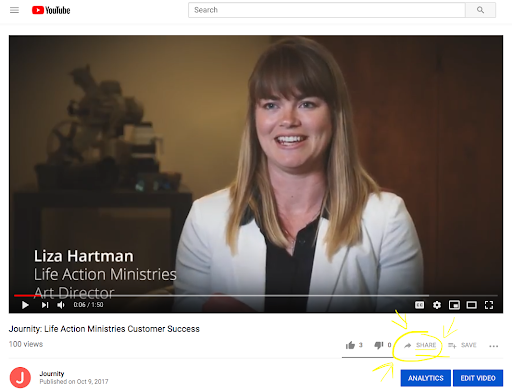Go to YouTube home via logo

[x=51, y=10]
